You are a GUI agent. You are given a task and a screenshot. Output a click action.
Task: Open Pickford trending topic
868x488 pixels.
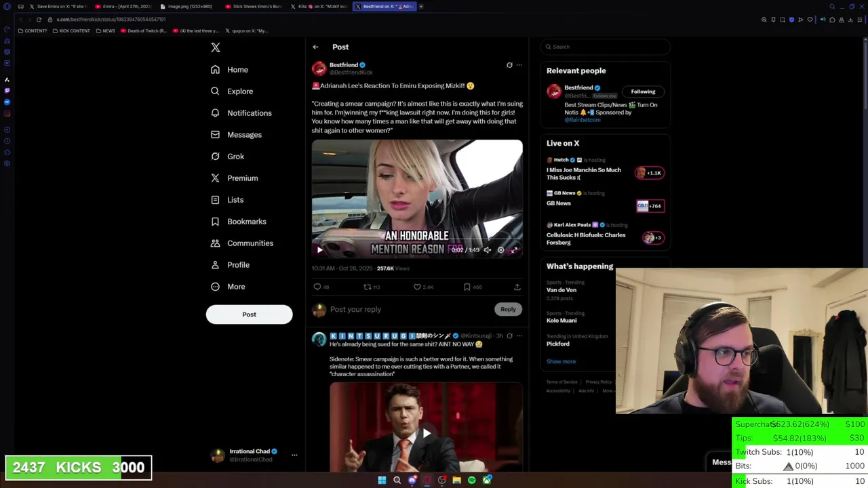(558, 344)
